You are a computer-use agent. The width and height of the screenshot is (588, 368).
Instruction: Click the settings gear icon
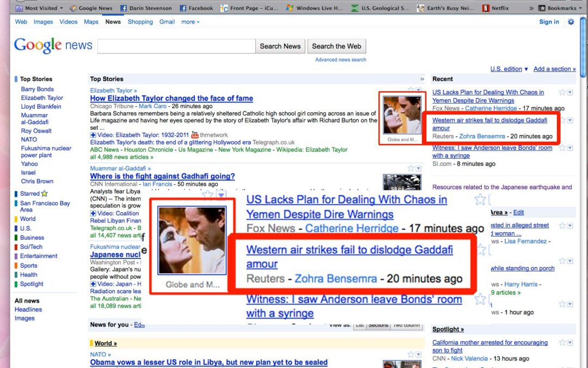coord(571,22)
